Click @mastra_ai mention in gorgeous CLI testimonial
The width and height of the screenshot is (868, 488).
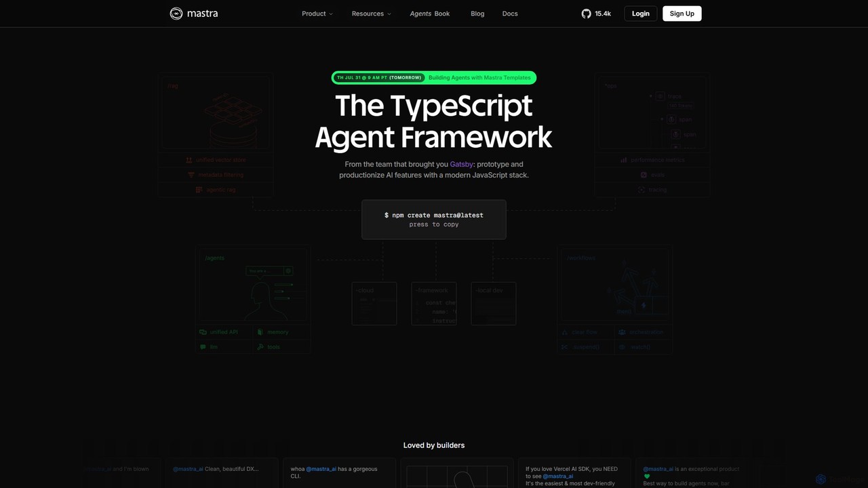(x=321, y=469)
